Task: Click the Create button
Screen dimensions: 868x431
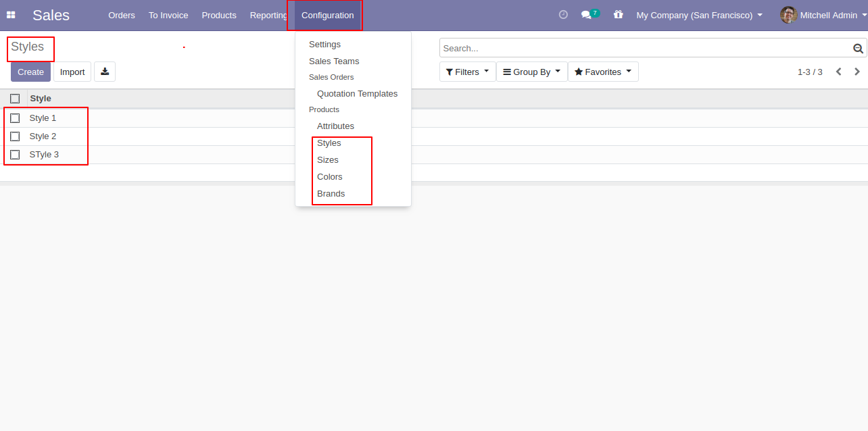Action: [x=30, y=72]
